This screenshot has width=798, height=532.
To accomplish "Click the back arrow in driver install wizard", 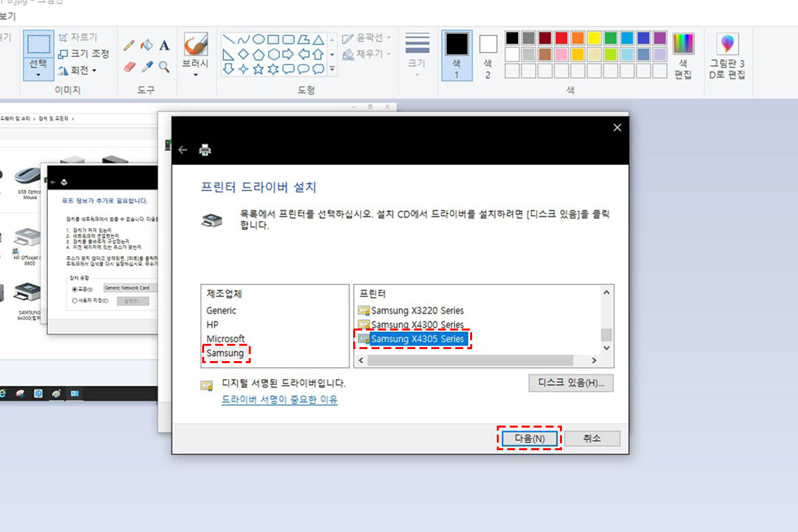I will pos(183,150).
